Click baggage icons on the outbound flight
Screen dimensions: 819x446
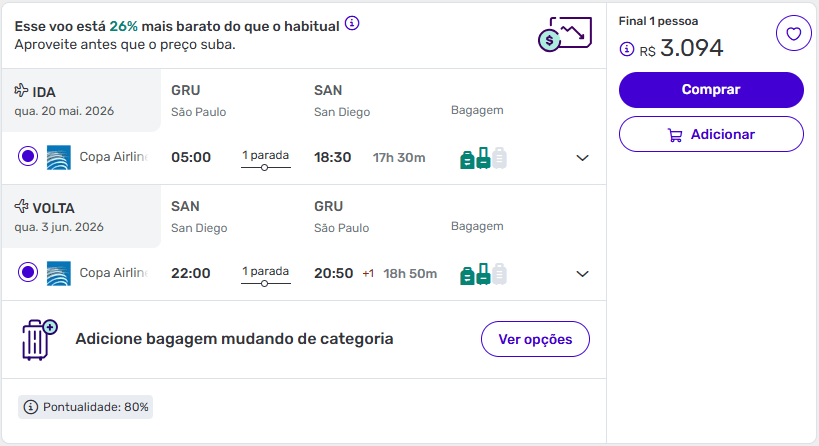[x=483, y=158]
